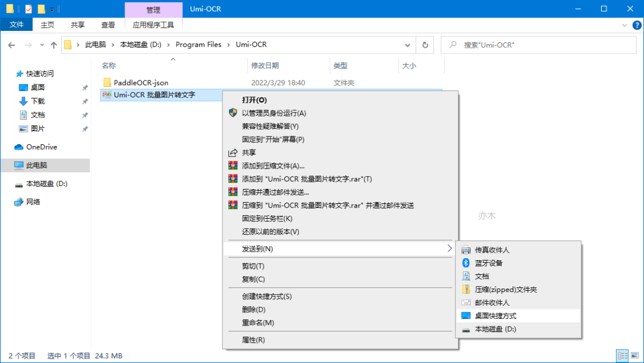Select 桌面快捷方式 in the Send-to submenu
The image size is (644, 363).
(x=495, y=315)
